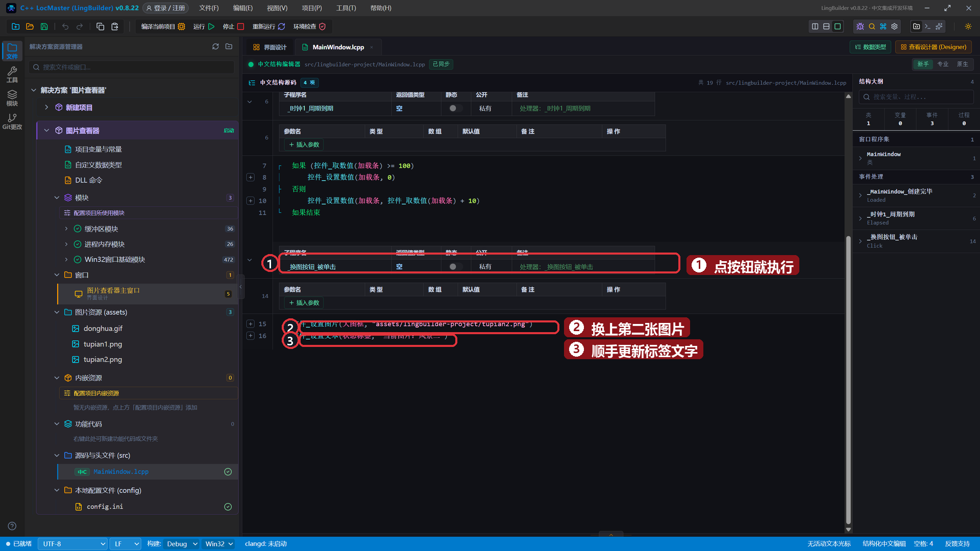Refresh the solution explorer

(215, 46)
